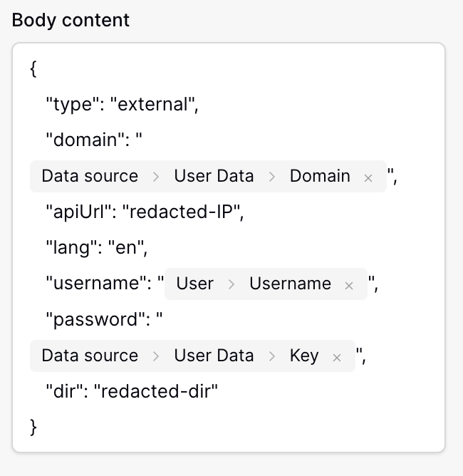Viewport: 463px width, 476px height.
Task: Place cursor in the "type": "external" line
Action: pyautogui.click(x=121, y=105)
